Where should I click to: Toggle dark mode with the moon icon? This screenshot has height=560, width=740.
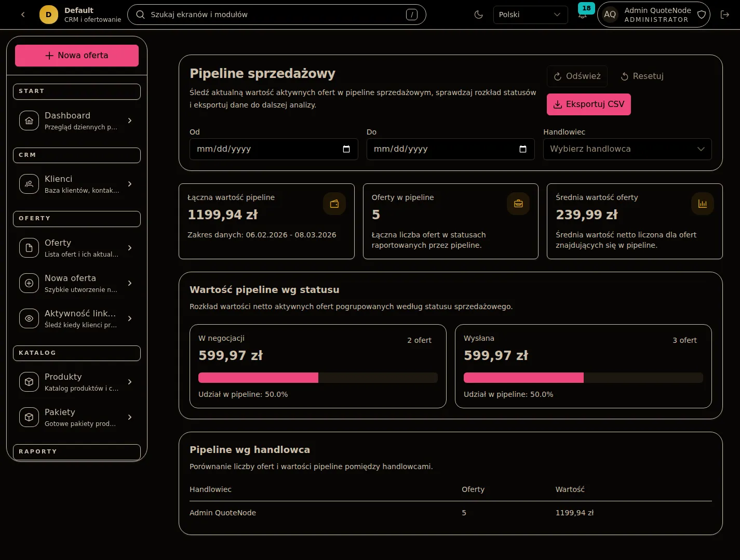(x=478, y=15)
